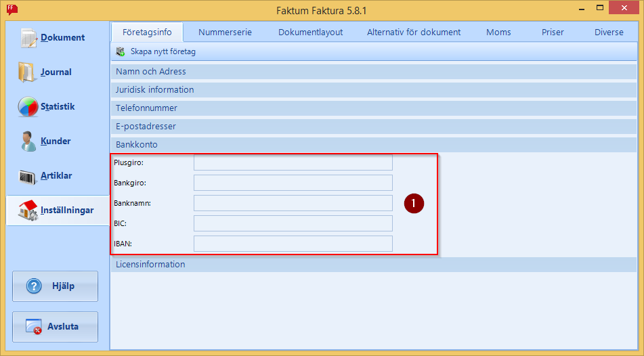Select the Inställningar house icon
644x356 pixels.
[x=28, y=210]
